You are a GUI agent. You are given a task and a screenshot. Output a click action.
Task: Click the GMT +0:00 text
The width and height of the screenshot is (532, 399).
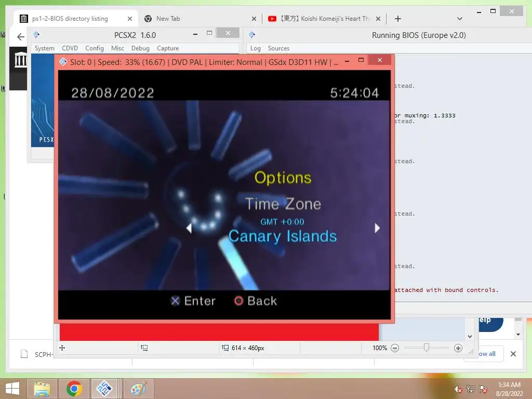(282, 222)
